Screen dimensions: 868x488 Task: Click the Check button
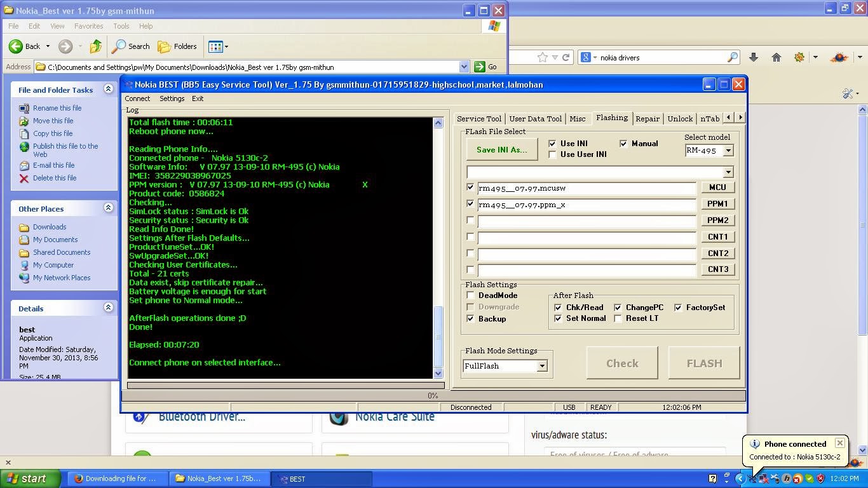click(x=622, y=363)
